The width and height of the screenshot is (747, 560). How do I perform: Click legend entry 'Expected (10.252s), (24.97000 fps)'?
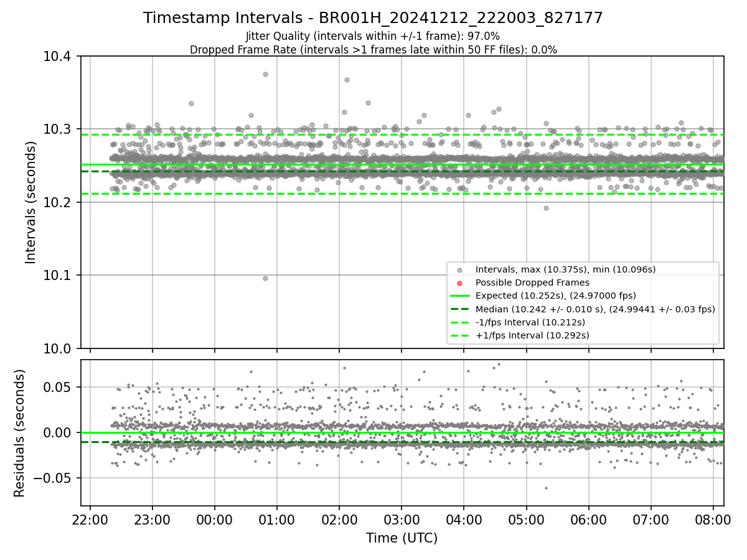[555, 296]
